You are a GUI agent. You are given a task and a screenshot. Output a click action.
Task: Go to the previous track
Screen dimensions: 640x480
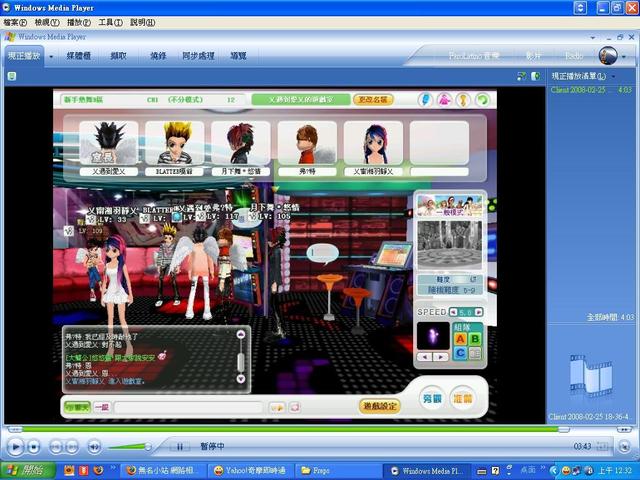(55, 447)
